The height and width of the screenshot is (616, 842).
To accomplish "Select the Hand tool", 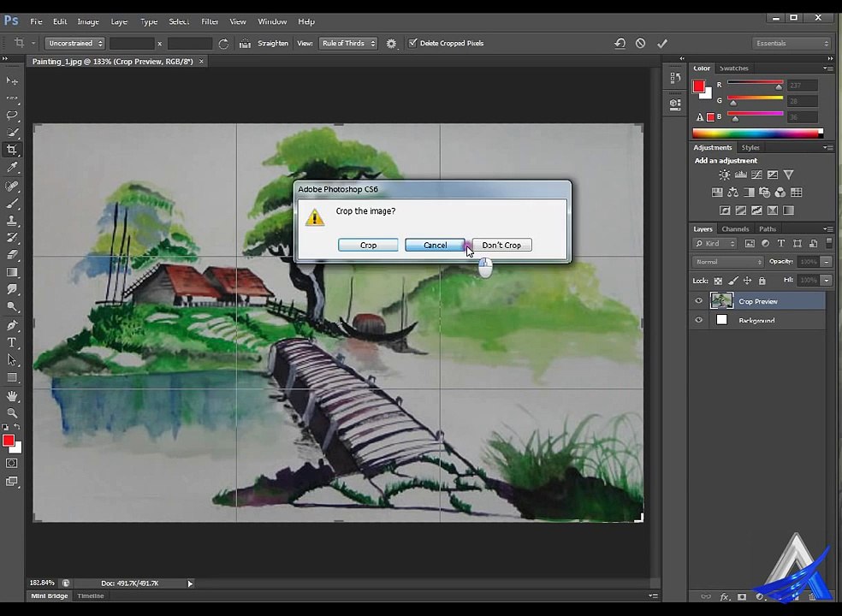I will click(12, 396).
